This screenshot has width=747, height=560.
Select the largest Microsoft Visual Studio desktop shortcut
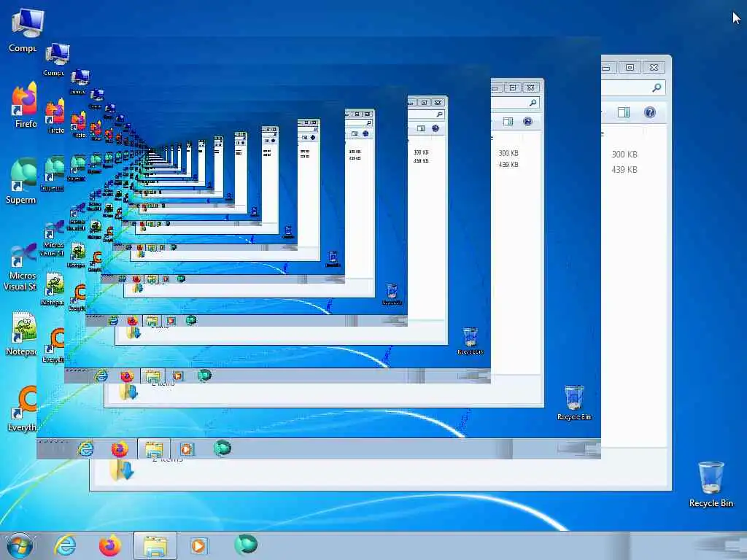(x=21, y=268)
